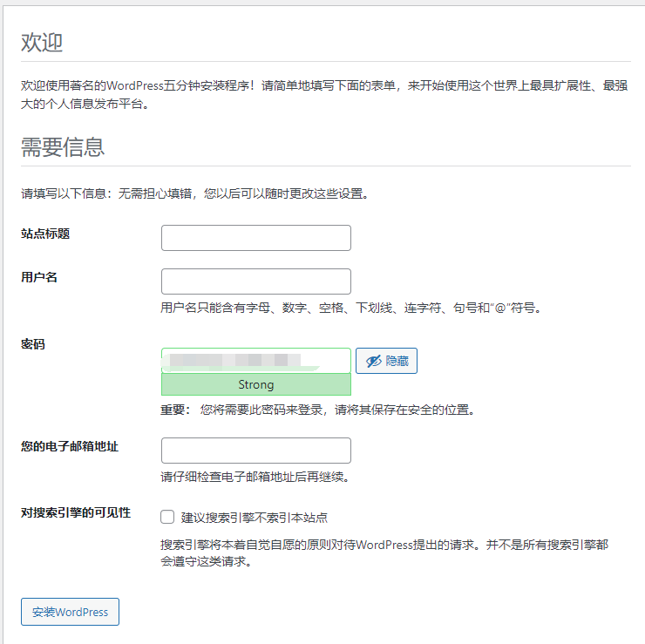Click the 重要 password reminder note
Image resolution: width=645 pixels, height=644 pixels.
click(318, 410)
